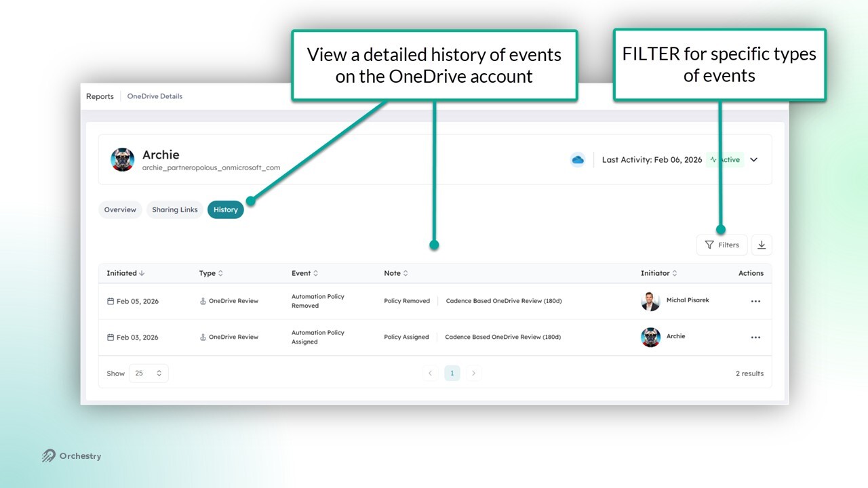Viewport: 868px width, 488px height.
Task: Click the Feb 03, 2026 date cell
Action: coord(138,338)
